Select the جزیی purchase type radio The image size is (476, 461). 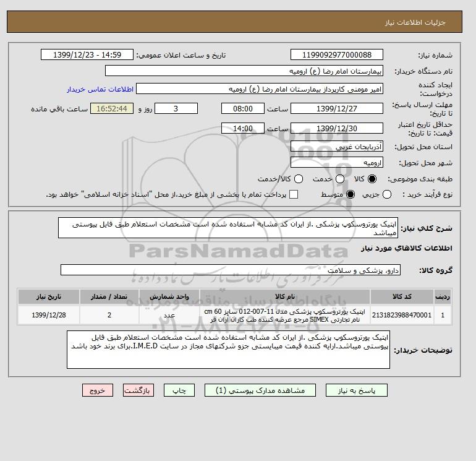387,194
